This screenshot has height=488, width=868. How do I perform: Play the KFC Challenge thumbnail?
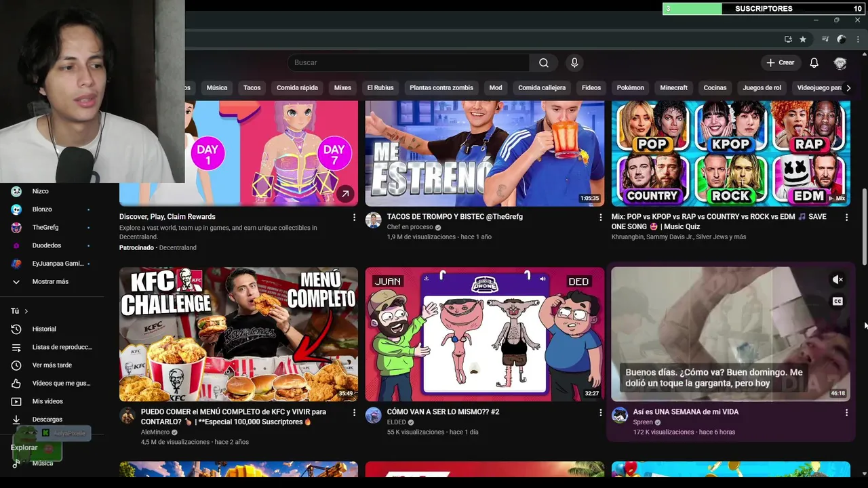pos(239,334)
